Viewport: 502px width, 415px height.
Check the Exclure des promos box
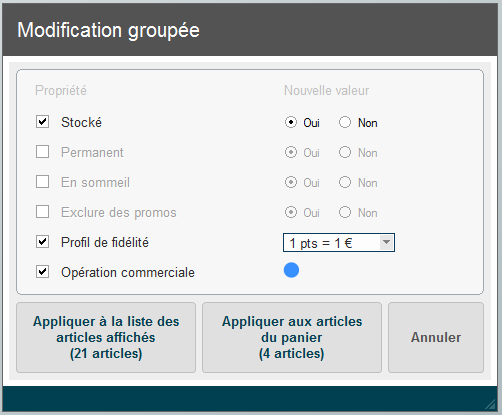(x=42, y=212)
